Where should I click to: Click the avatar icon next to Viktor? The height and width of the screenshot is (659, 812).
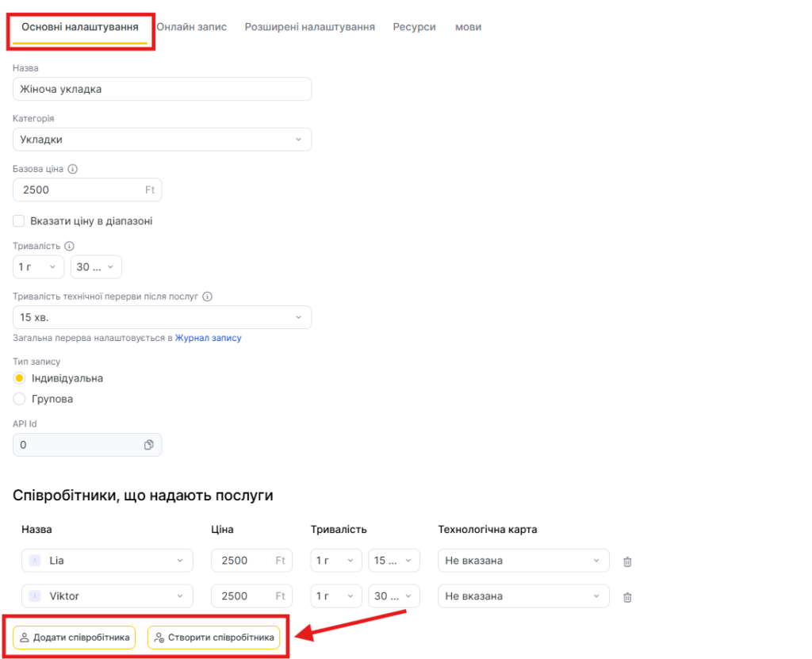(34, 596)
